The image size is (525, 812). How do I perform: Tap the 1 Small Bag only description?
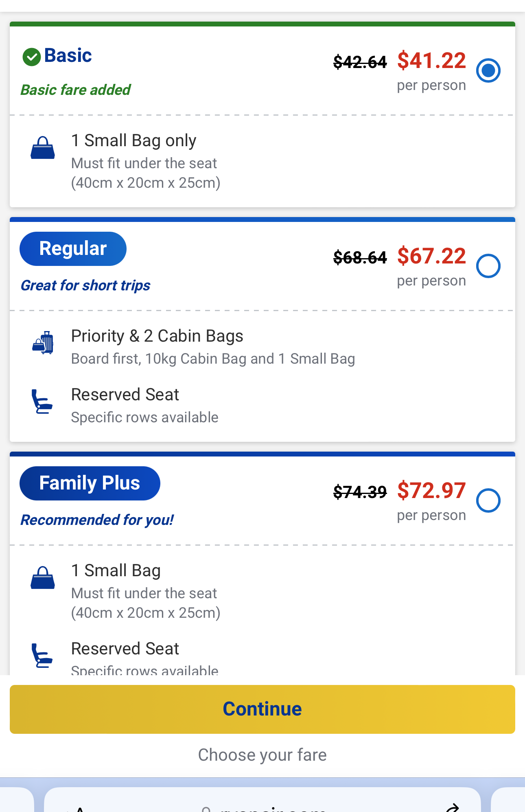point(133,140)
